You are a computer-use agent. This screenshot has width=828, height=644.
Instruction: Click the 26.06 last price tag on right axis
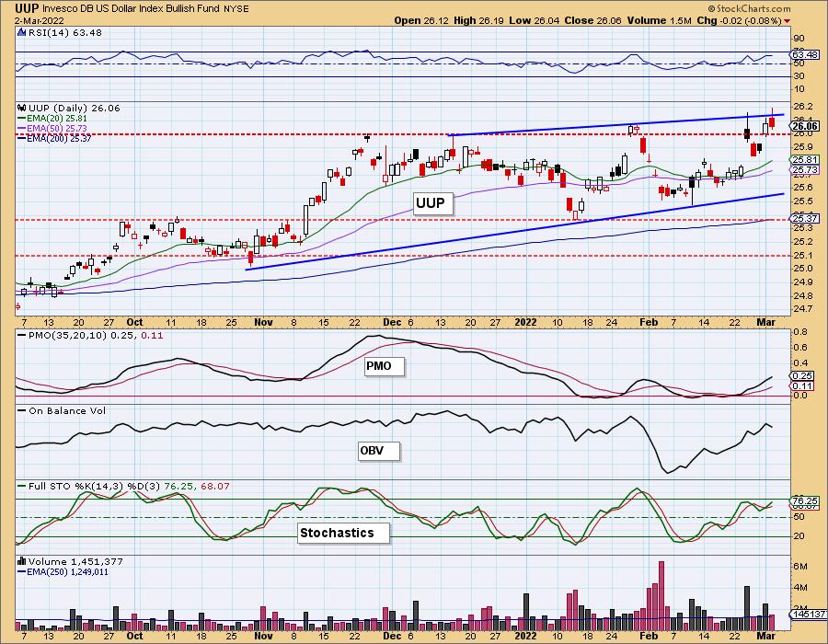pyautogui.click(x=805, y=126)
